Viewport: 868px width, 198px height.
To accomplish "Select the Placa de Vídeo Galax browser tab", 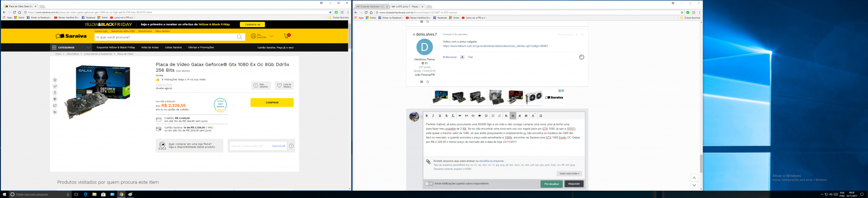I will click(x=20, y=6).
